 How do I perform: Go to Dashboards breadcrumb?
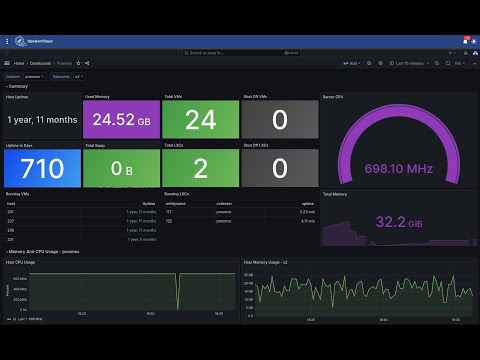[41, 63]
